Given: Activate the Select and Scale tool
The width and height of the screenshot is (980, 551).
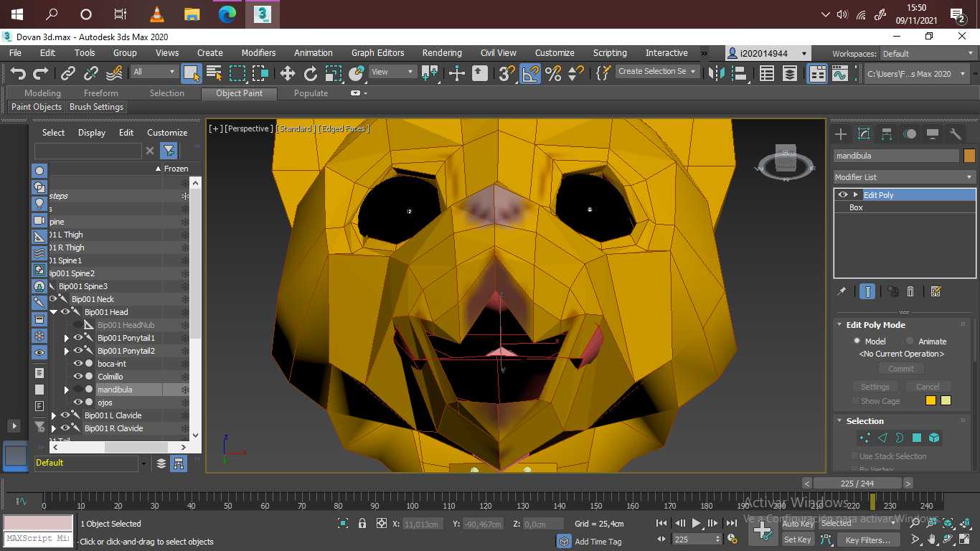Looking at the screenshot, I should click(x=334, y=72).
